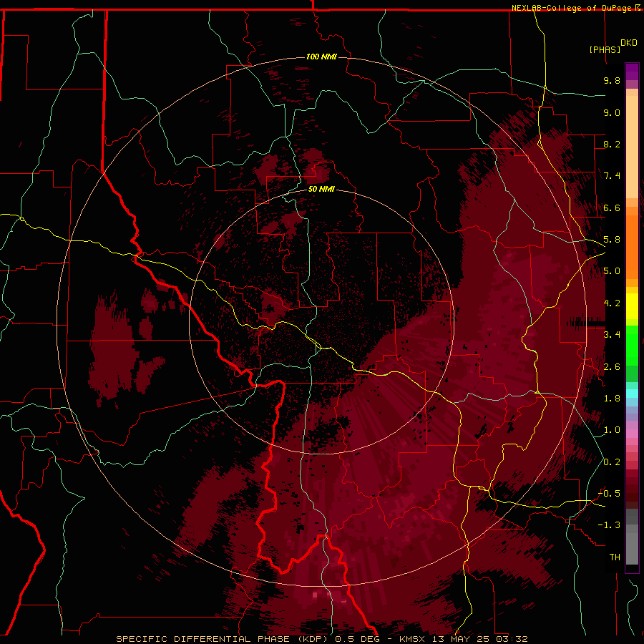644x644 pixels.
Task: Click the NEXLAB-College of DuPage credit text
Action: coord(572,8)
